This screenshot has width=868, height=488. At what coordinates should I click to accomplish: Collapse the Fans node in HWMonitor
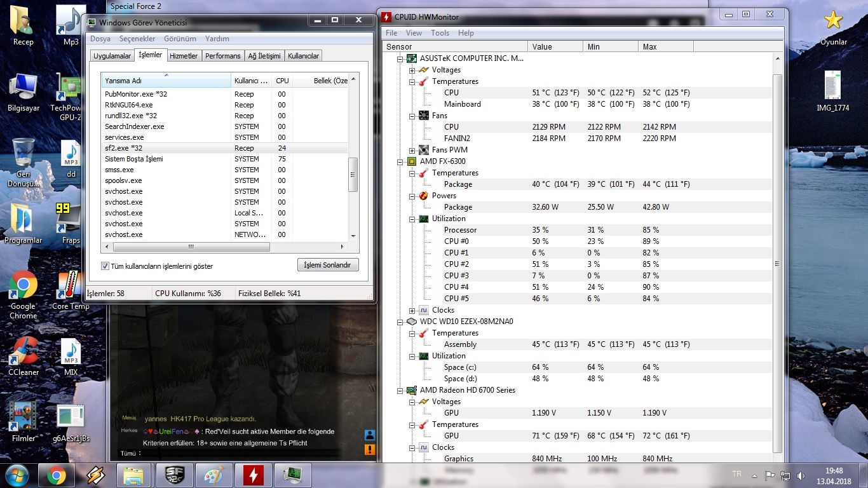[x=412, y=116]
